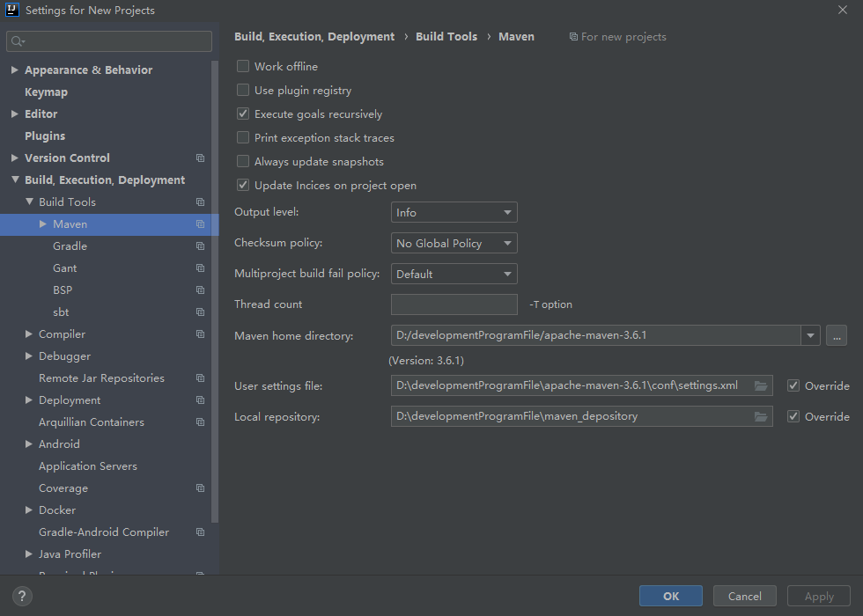Image resolution: width=863 pixels, height=616 pixels.
Task: Click the IntelliJ IDEA logo in title bar
Action: point(11,10)
